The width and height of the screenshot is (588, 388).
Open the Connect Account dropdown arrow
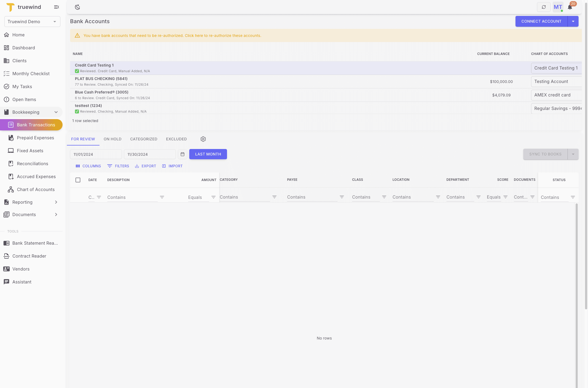point(573,21)
